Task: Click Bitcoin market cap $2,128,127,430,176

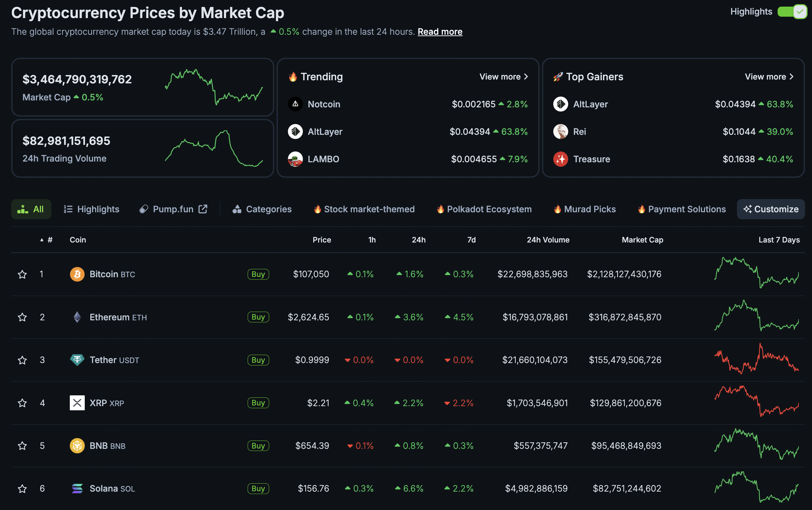Action: point(624,274)
